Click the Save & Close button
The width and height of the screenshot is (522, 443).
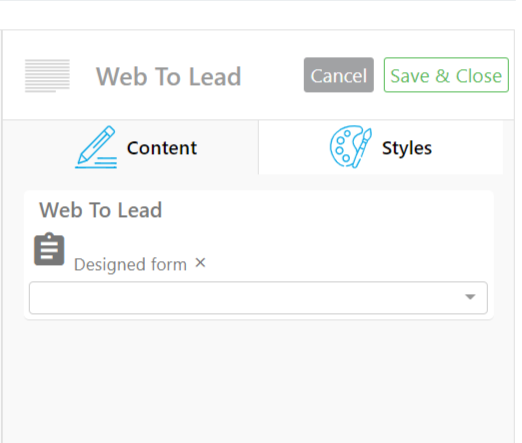pyautogui.click(x=446, y=75)
